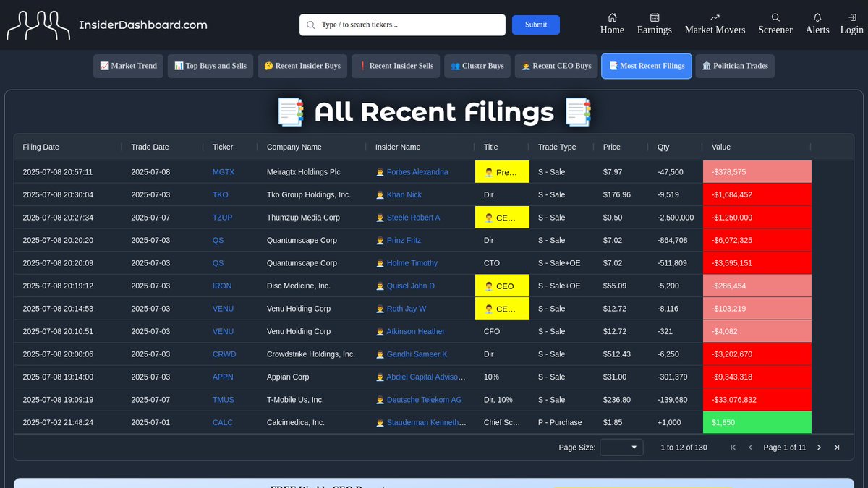This screenshot has height=488, width=868.
Task: Click the Login icon
Action: click(x=852, y=17)
